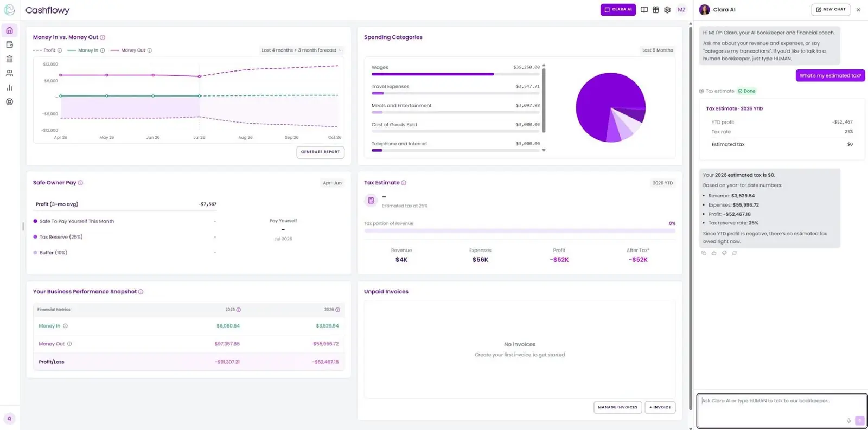
Task: Open the MZ user avatar menu
Action: [681, 10]
